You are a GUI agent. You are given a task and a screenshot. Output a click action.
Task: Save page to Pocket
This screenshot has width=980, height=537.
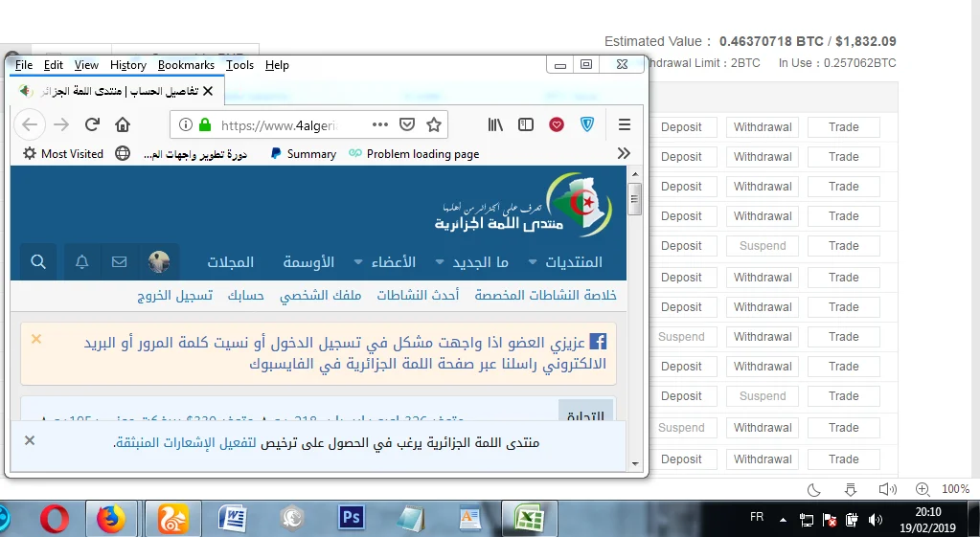click(406, 124)
